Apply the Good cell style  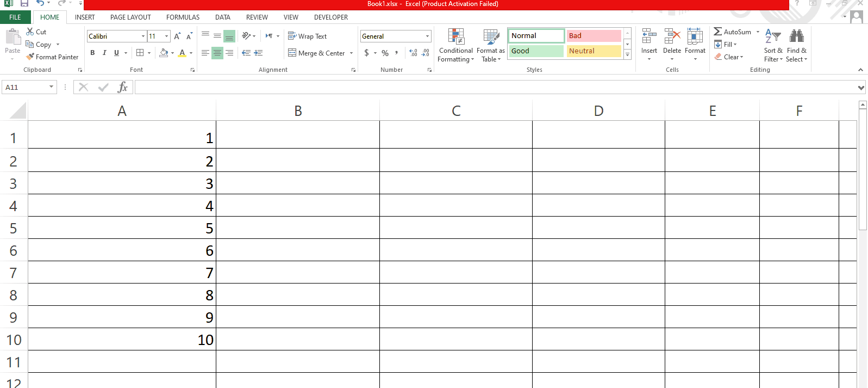536,51
